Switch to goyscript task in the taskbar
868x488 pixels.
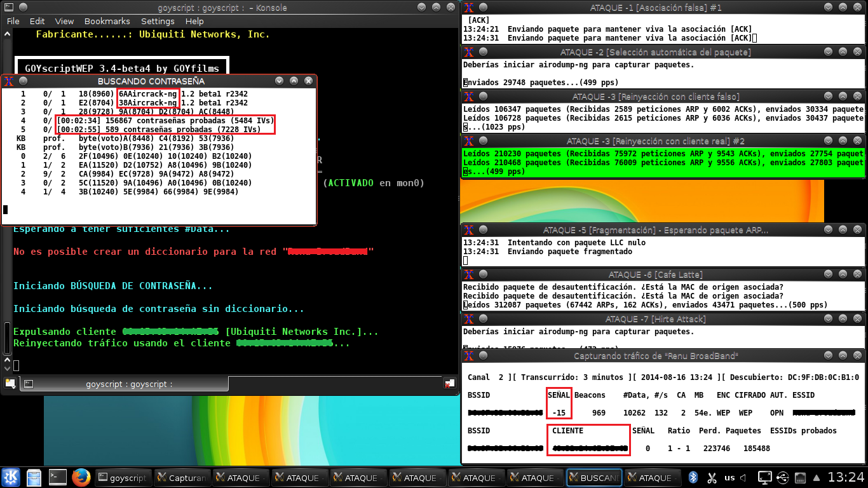coord(122,478)
